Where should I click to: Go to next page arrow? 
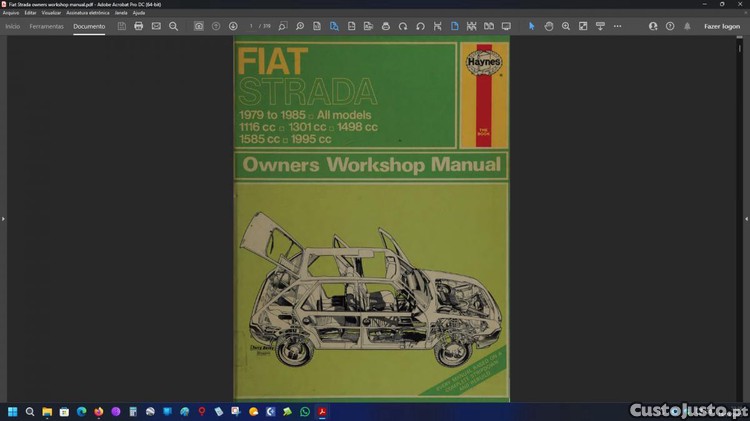(233, 26)
